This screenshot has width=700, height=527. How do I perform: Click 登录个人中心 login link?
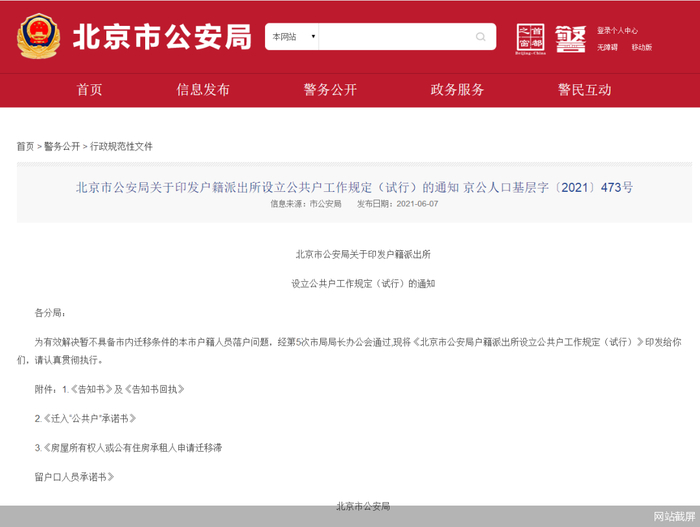pos(617,30)
